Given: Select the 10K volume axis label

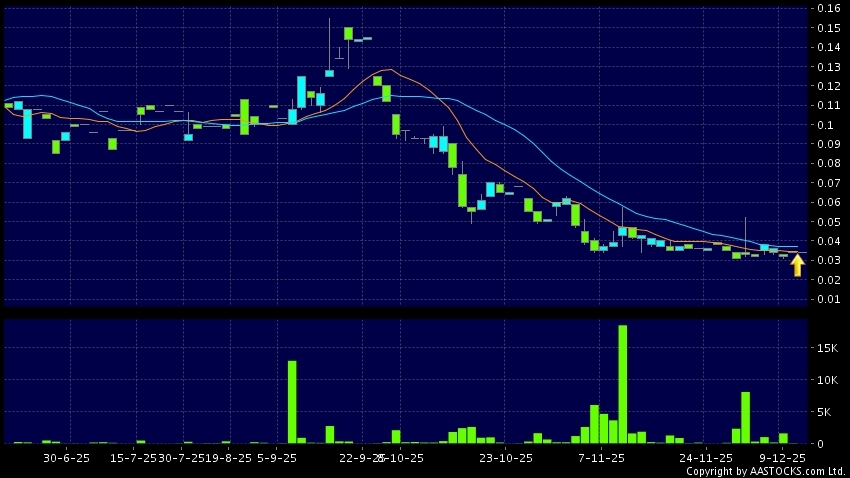Looking at the screenshot, I should point(825,380).
